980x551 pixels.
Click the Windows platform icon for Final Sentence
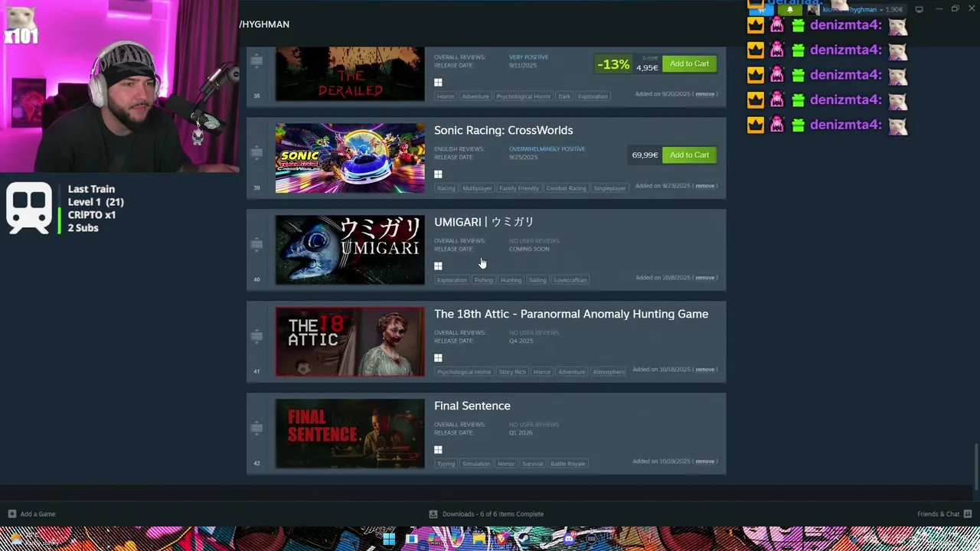pos(438,449)
